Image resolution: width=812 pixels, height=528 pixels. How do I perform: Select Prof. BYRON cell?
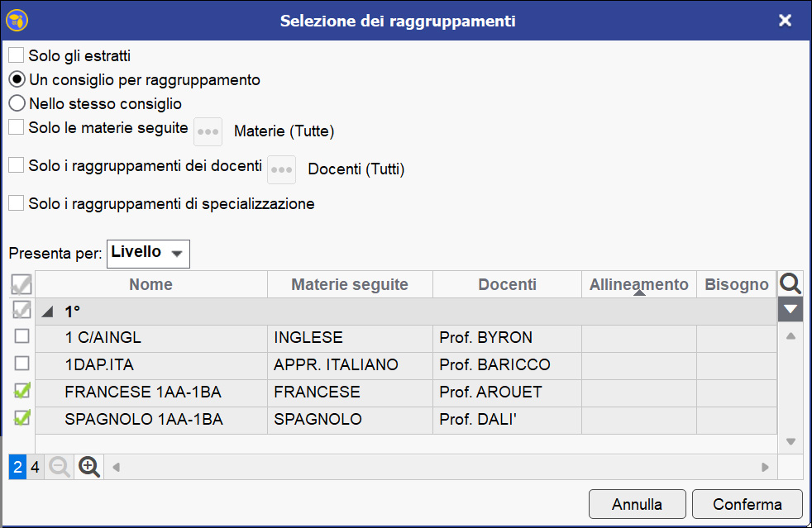click(x=507, y=337)
